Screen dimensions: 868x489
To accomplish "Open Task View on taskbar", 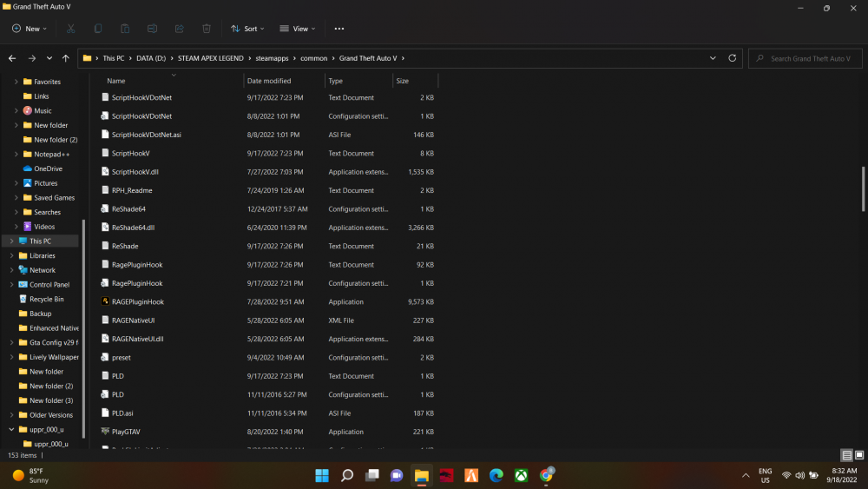I will click(x=372, y=475).
